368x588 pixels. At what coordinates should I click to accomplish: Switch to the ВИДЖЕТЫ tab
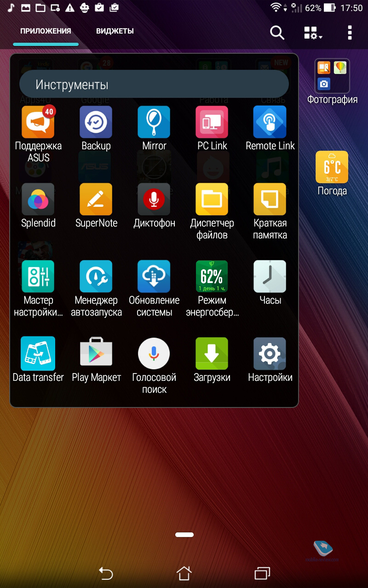pyautogui.click(x=115, y=31)
